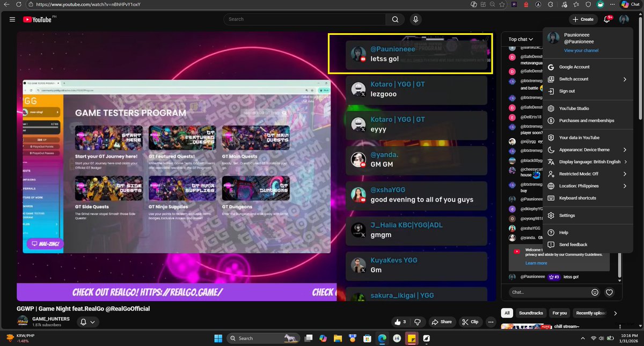Expand Display language: British English options
Viewport: 644px width, 346px height.
[588, 162]
